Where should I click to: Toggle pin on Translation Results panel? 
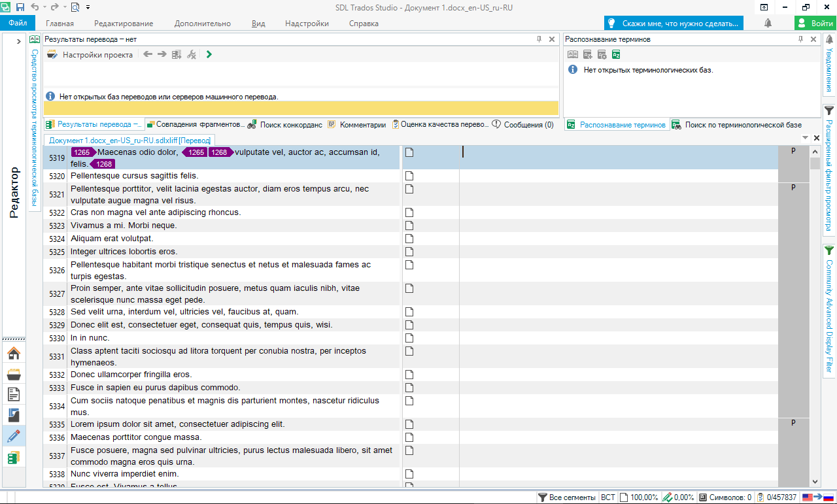(x=539, y=39)
